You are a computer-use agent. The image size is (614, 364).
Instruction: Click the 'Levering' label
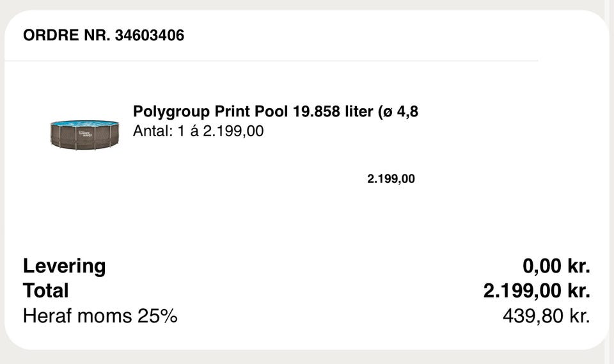coord(64,265)
